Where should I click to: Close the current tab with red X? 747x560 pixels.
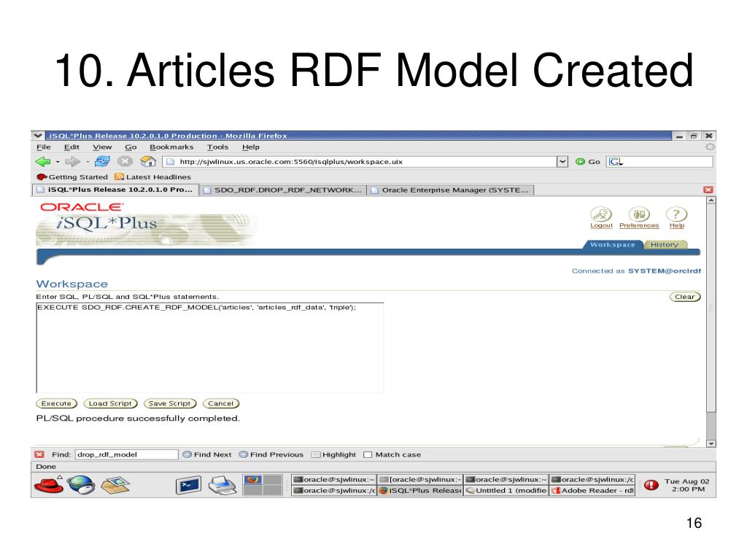(708, 190)
